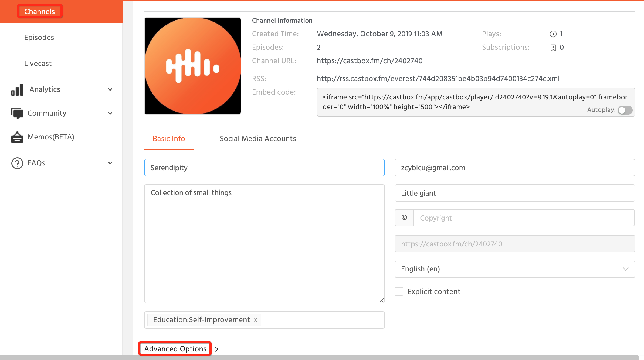Switch to Social Media Accounts tab

[x=258, y=139]
